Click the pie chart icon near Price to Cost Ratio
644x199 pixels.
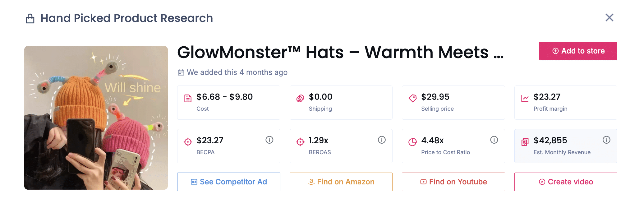pyautogui.click(x=412, y=141)
